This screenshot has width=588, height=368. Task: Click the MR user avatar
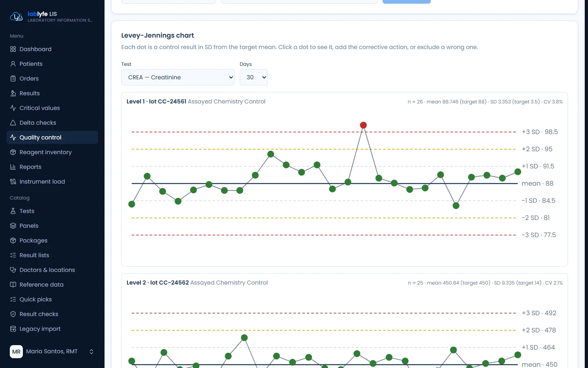[x=16, y=352]
